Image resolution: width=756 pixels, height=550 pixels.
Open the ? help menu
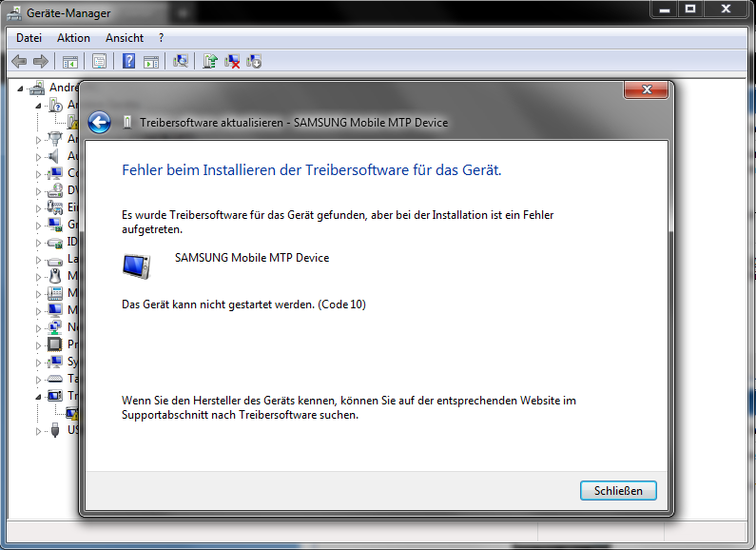tap(161, 38)
